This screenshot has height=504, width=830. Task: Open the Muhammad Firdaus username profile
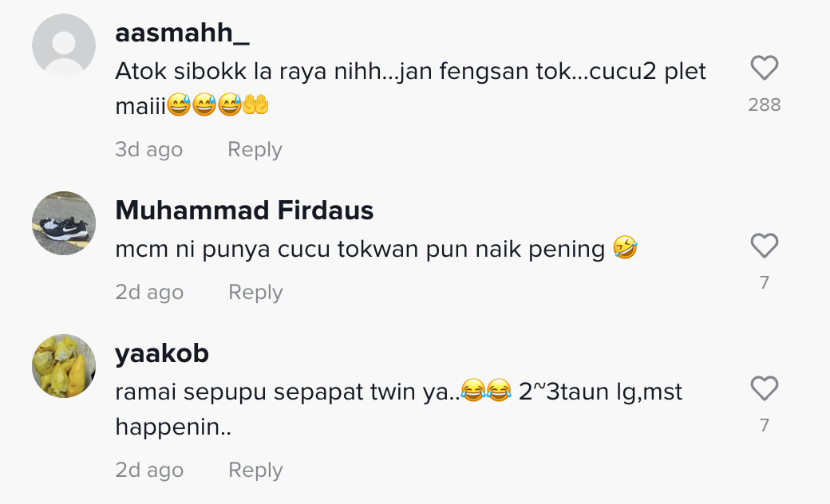[x=244, y=210]
